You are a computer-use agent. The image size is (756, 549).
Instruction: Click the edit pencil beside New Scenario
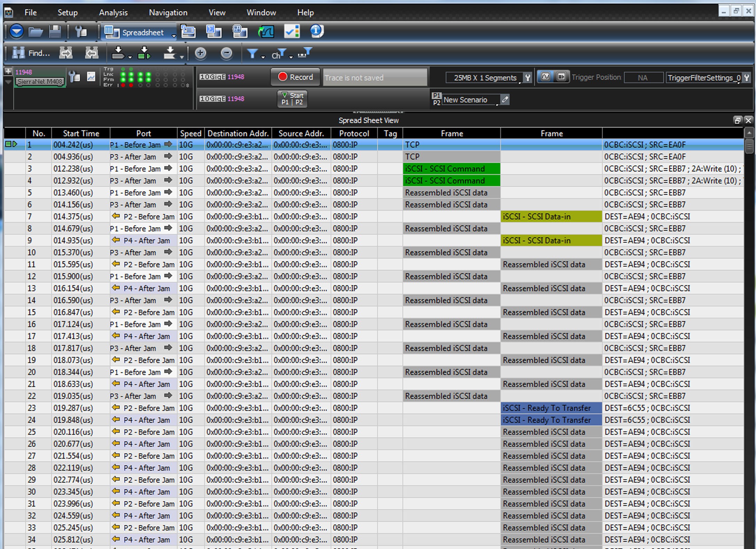point(505,100)
